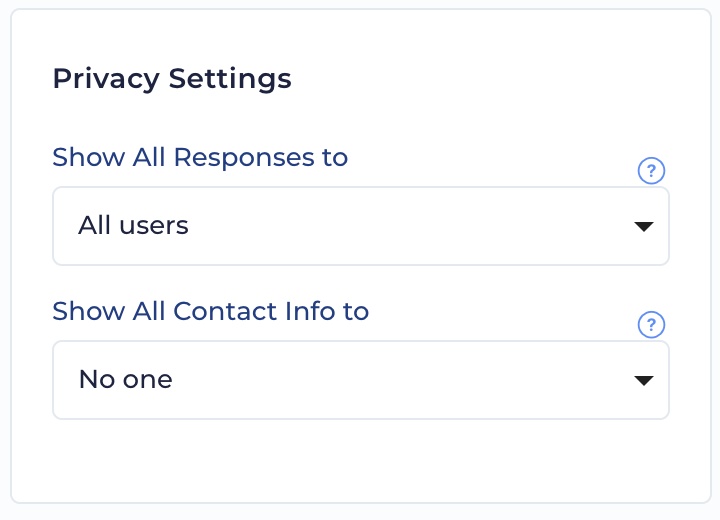Expand the All users selection box
The width and height of the screenshot is (720, 520).
pos(361,226)
